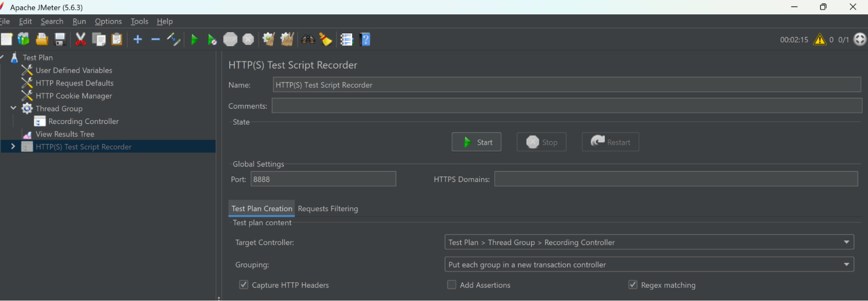868x301 pixels.
Task: Click the Name input field
Action: [x=567, y=85]
